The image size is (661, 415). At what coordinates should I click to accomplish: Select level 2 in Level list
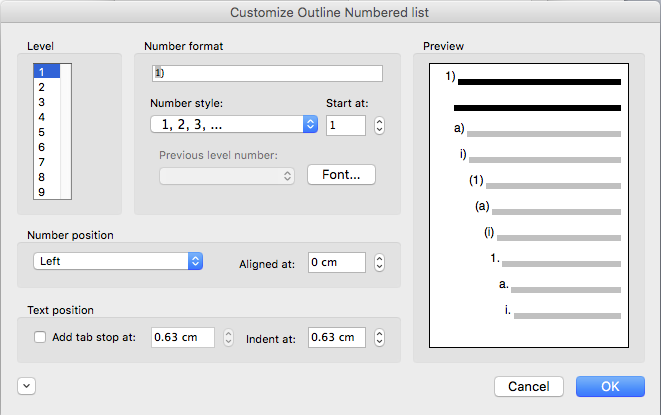(47, 87)
